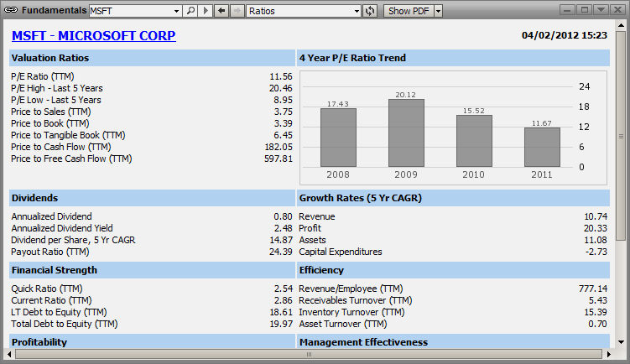Click the horizontal scrollbar thumb
This screenshot has width=630, height=364.
309,355
